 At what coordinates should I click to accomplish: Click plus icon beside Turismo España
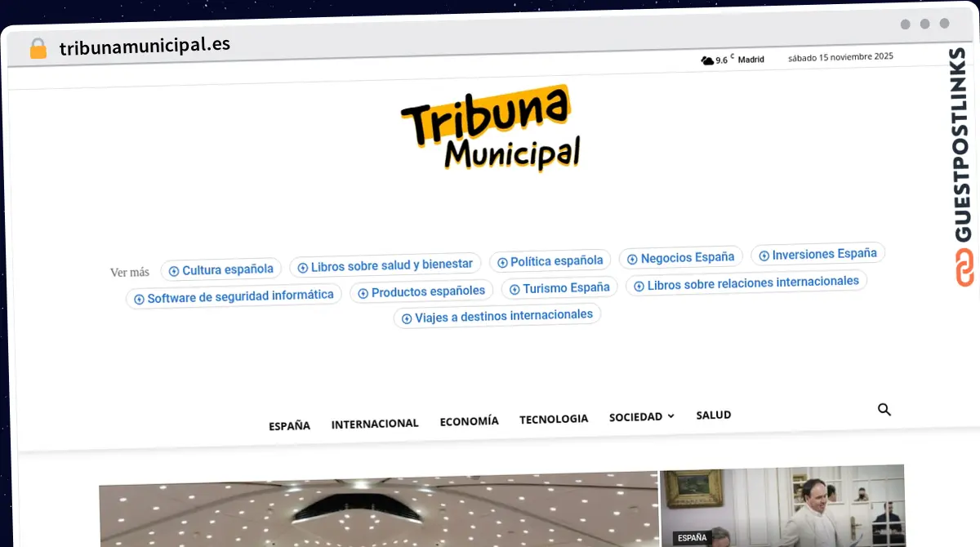click(514, 289)
